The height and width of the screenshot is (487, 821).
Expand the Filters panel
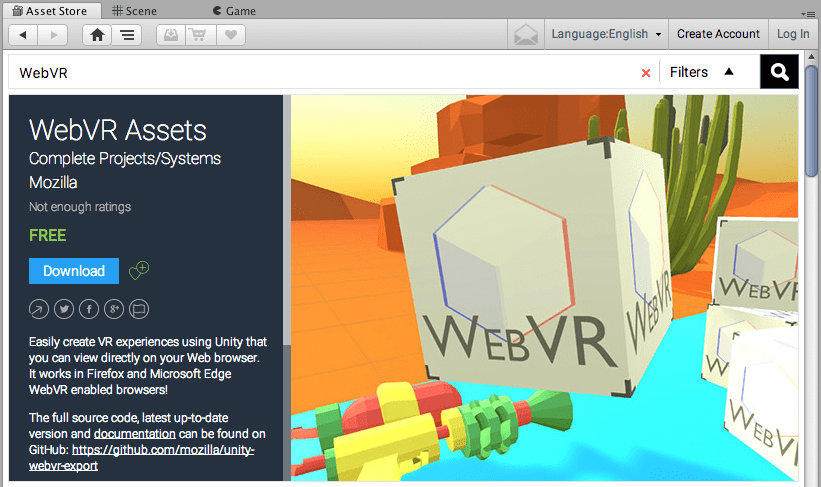click(702, 72)
